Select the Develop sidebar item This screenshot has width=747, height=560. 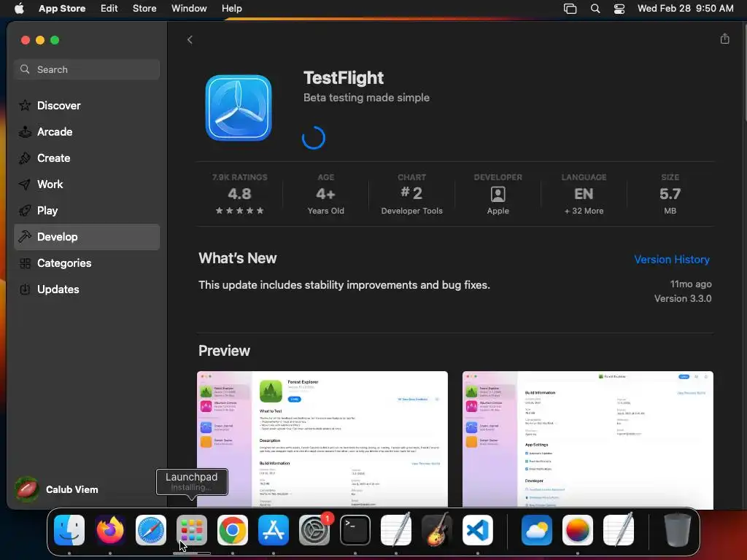click(x=87, y=237)
